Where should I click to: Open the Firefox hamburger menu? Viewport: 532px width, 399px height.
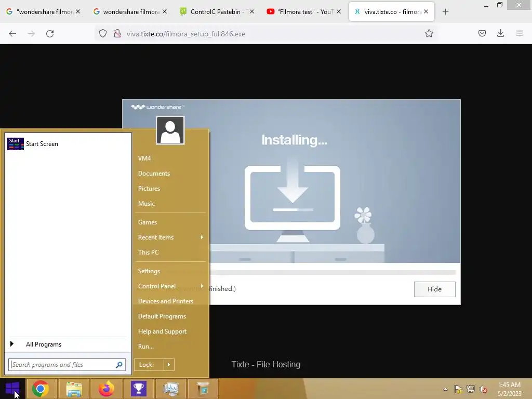tap(520, 34)
